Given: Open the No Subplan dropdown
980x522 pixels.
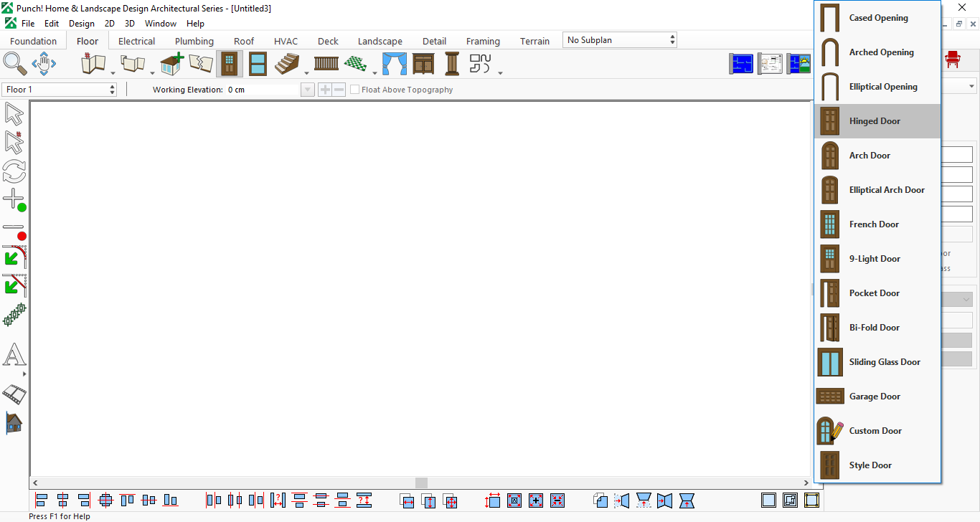Looking at the screenshot, I should click(621, 40).
